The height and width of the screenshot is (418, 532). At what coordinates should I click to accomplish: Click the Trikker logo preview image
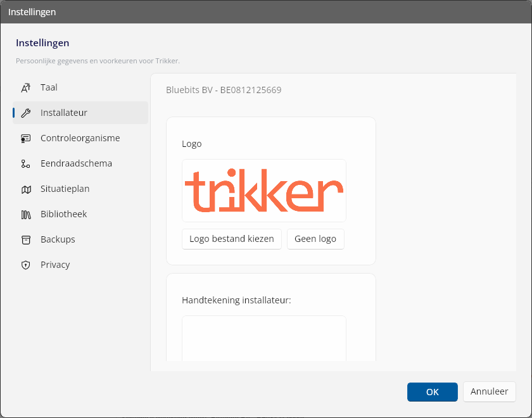coord(264,191)
